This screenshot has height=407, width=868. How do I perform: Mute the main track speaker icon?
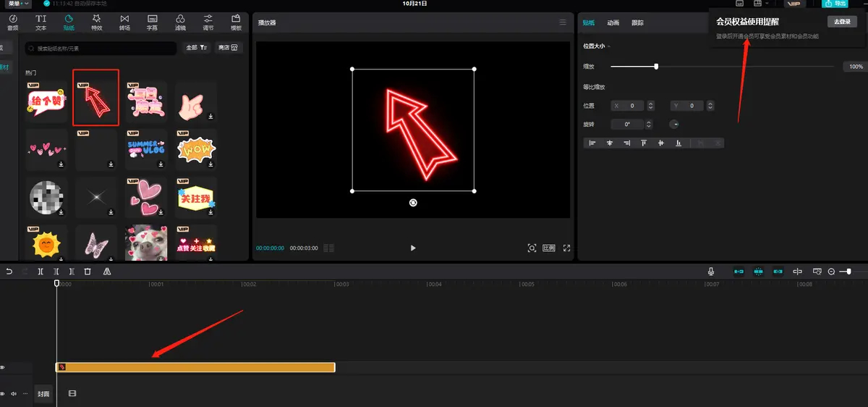(x=14, y=394)
